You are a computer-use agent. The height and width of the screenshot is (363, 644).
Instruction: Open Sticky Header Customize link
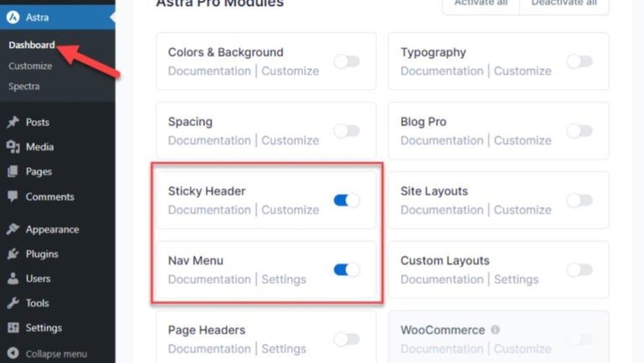290,210
